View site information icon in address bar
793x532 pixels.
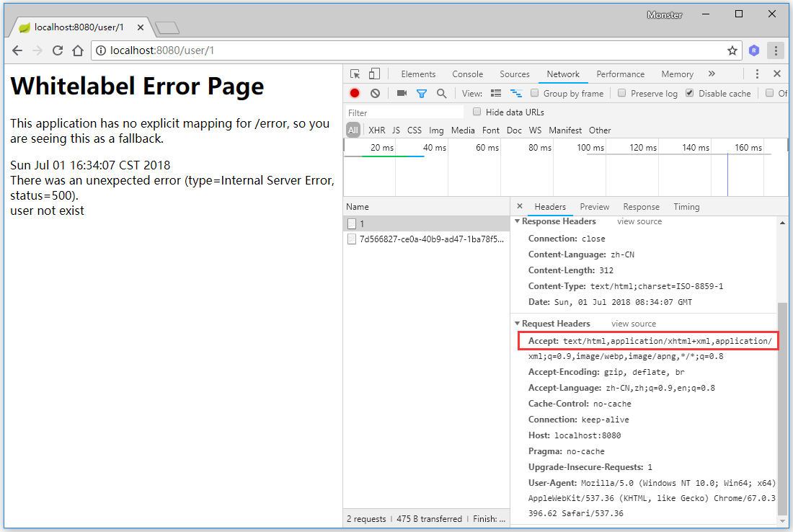(101, 50)
